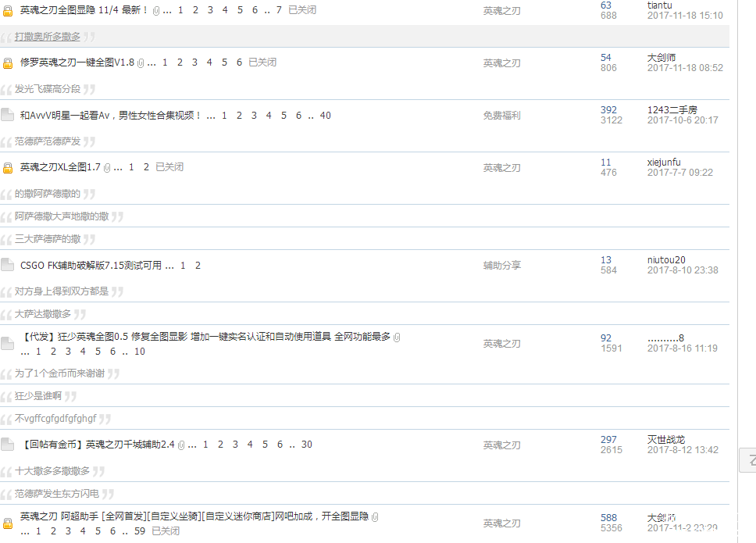
Task: Click quoted reply 为了1个金币而来谢谢
Action: coord(59,373)
